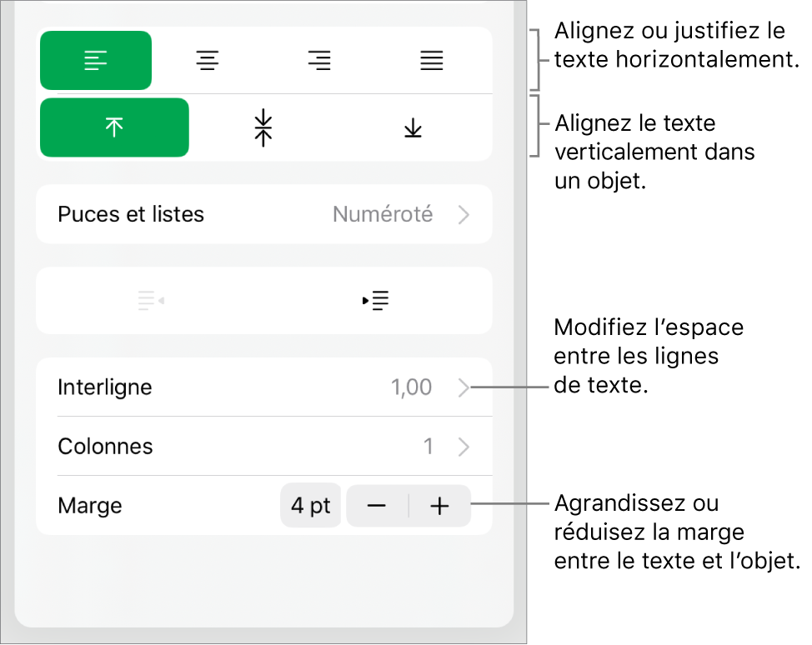Click the Numéroté disclosure chevron
This screenshot has width=812, height=645.
[x=464, y=214]
